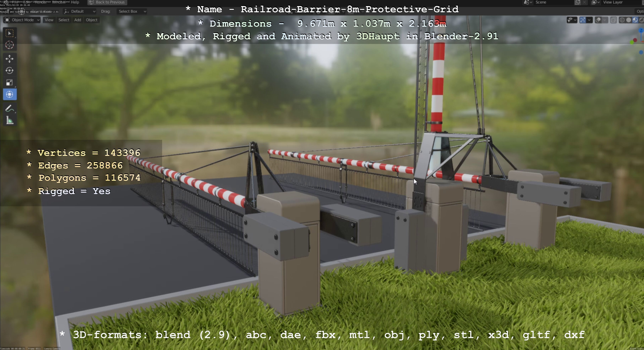
Task: Toggle X-ray mode
Action: coord(613,20)
